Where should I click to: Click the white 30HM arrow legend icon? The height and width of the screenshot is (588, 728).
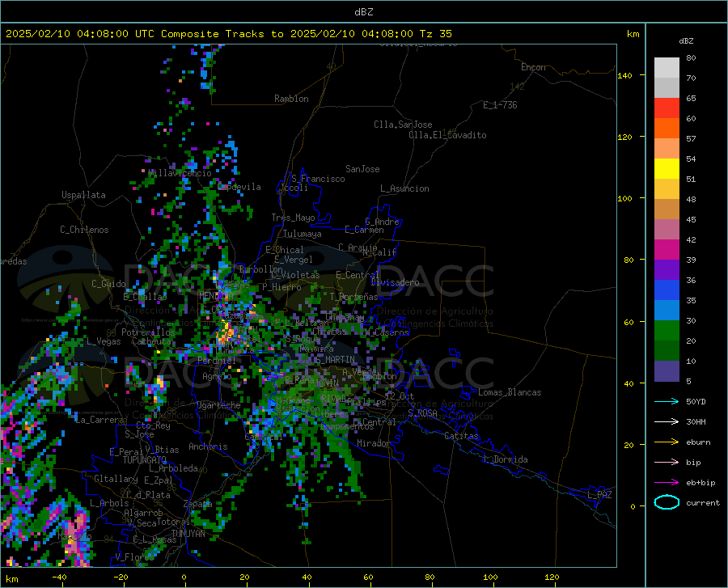tap(667, 422)
